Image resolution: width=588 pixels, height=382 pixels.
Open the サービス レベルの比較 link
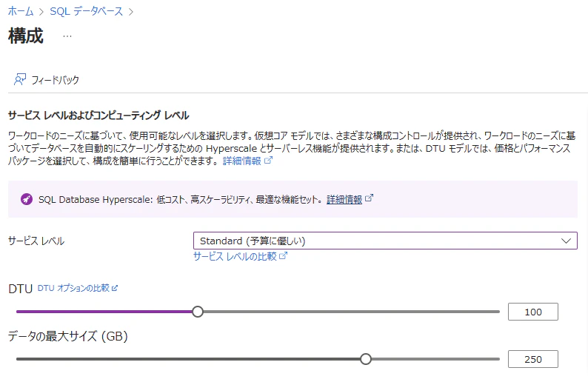point(235,256)
